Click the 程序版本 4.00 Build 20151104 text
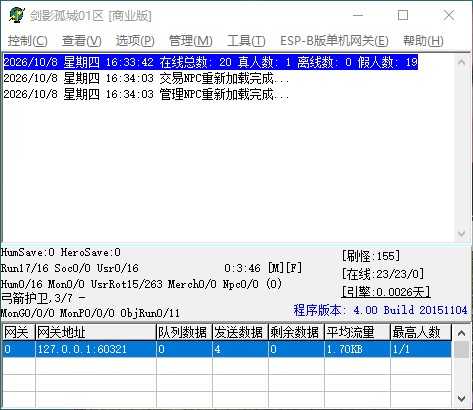This screenshot has height=410, width=473. point(380,310)
